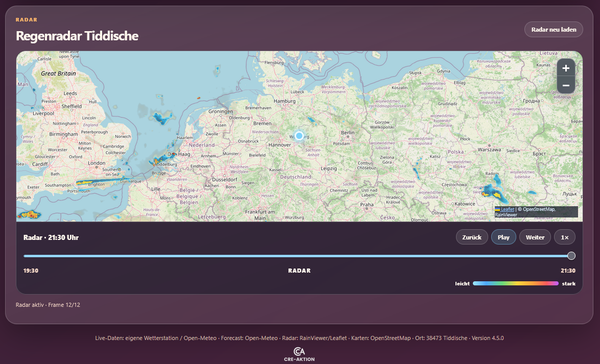600x364 pixels.
Task: Click the RainViewer attribution text
Action: pyautogui.click(x=506, y=215)
